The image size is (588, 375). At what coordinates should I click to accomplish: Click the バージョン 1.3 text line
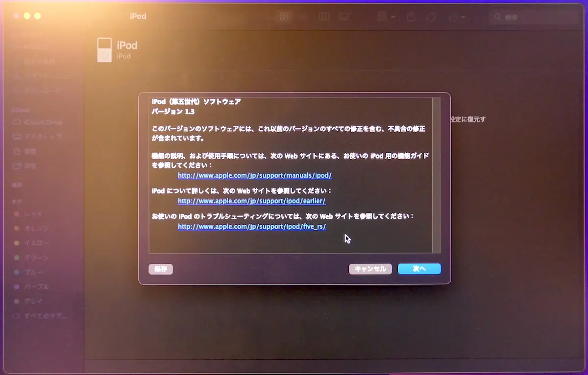tap(173, 112)
